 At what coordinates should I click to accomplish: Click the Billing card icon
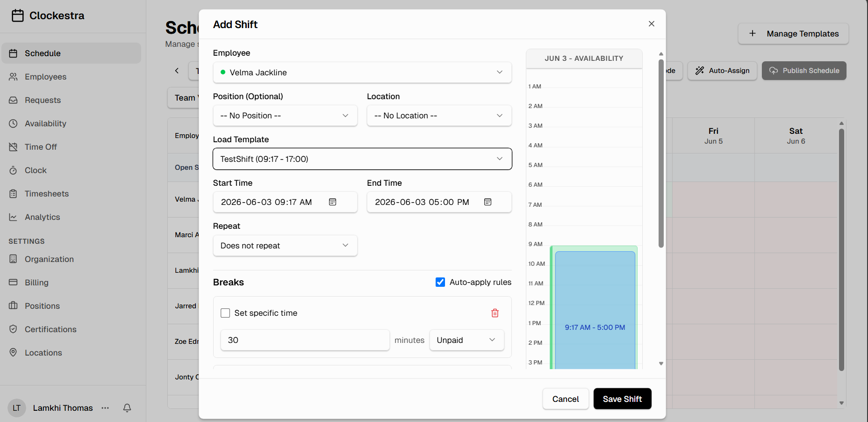13,283
